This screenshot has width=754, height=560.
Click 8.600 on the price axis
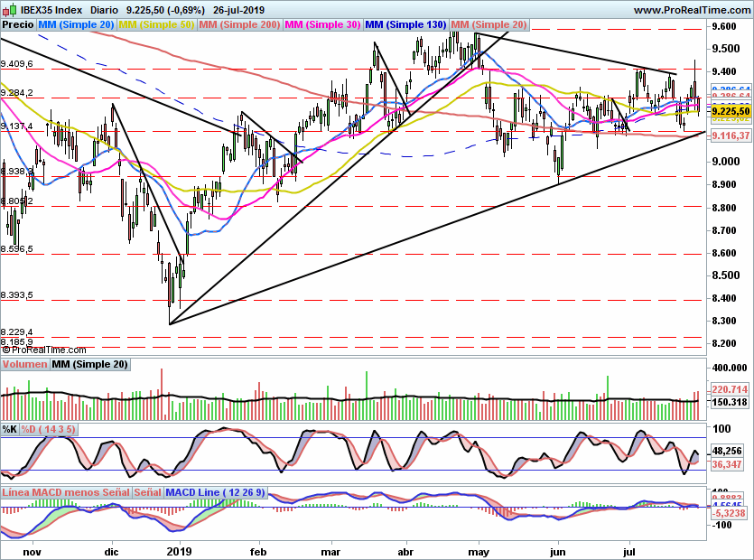point(723,253)
